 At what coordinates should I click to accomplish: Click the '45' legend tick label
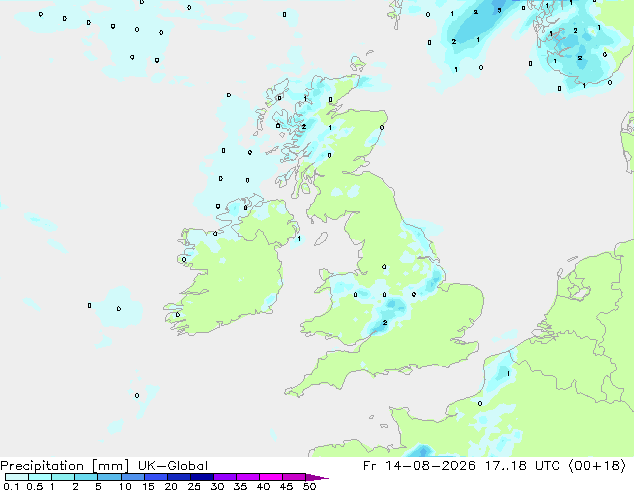coord(286,486)
